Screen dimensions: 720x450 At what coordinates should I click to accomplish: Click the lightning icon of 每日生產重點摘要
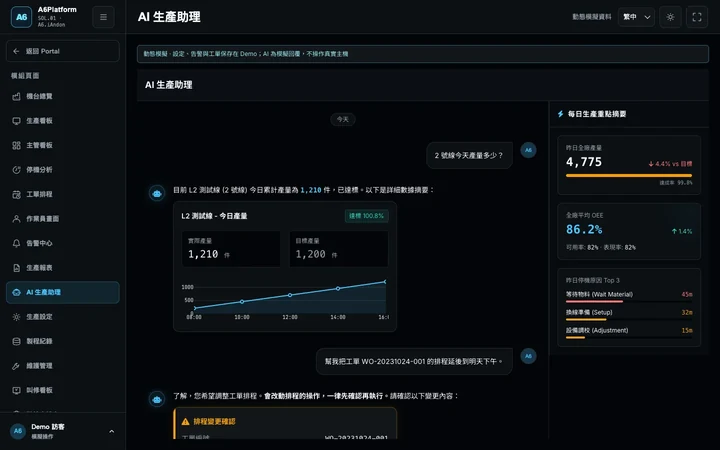click(561, 114)
